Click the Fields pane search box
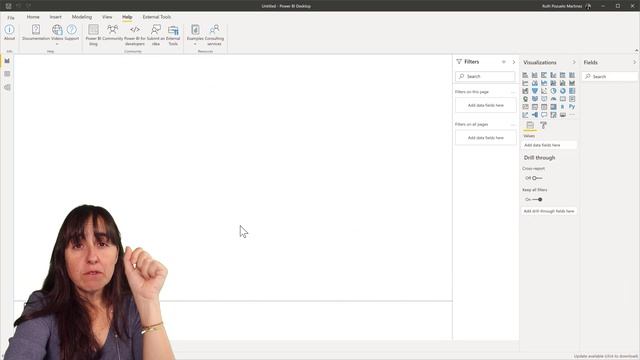 click(610, 76)
